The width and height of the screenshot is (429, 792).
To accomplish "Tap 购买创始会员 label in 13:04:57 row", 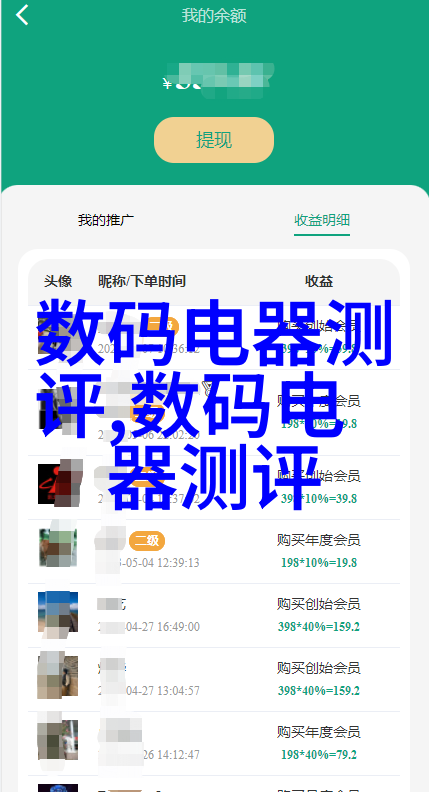I will pyautogui.click(x=318, y=668).
